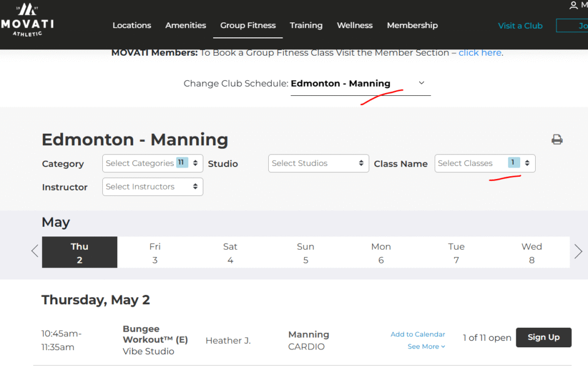Click the 10:45am-11:35am class time
Screen dimensions: 588x388
coord(61,340)
